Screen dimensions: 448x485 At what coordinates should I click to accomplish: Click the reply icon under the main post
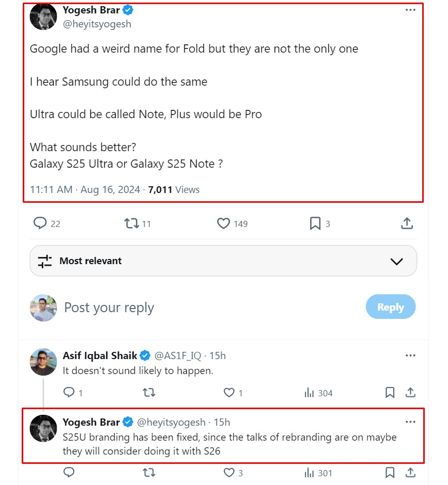coord(40,223)
